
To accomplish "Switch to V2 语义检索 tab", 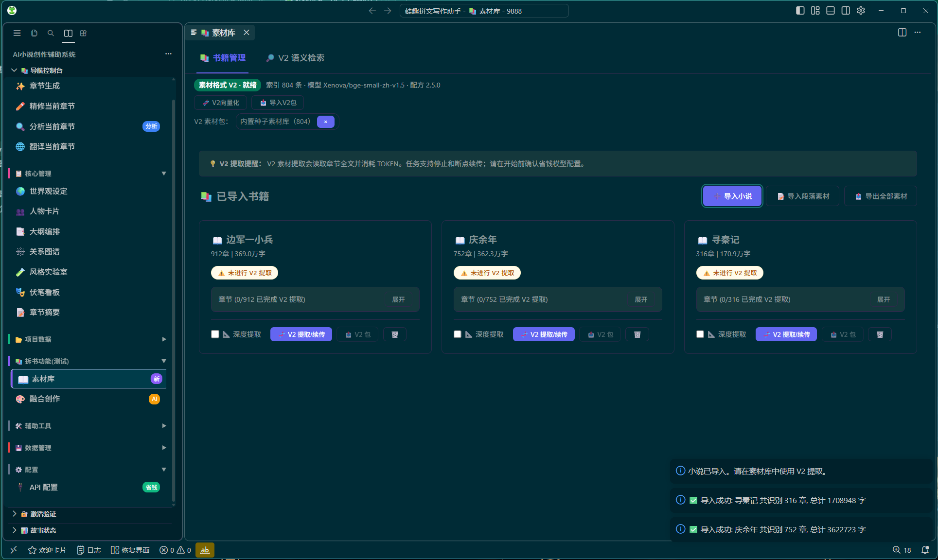I will 295,58.
